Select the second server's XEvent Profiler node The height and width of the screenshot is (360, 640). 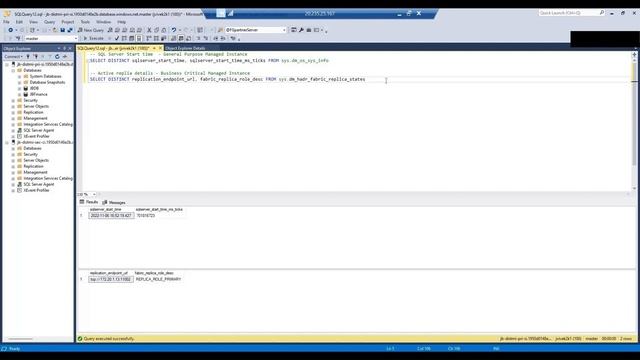pyautogui.click(x=36, y=191)
